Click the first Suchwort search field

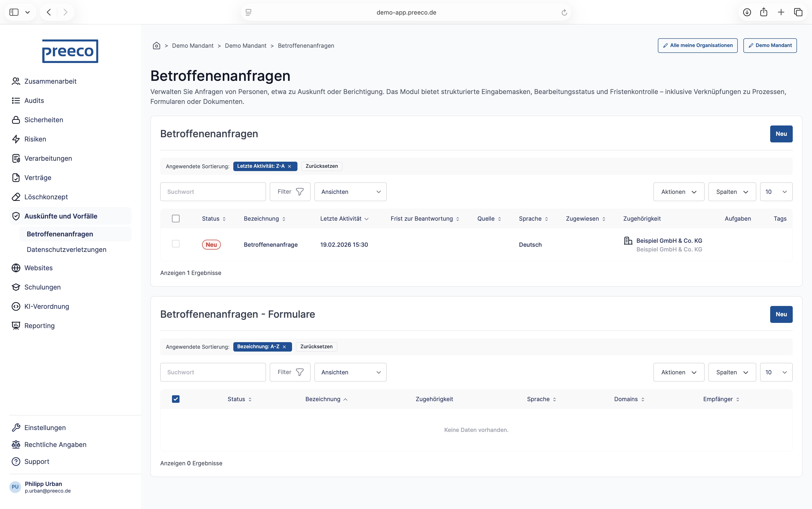(x=213, y=192)
